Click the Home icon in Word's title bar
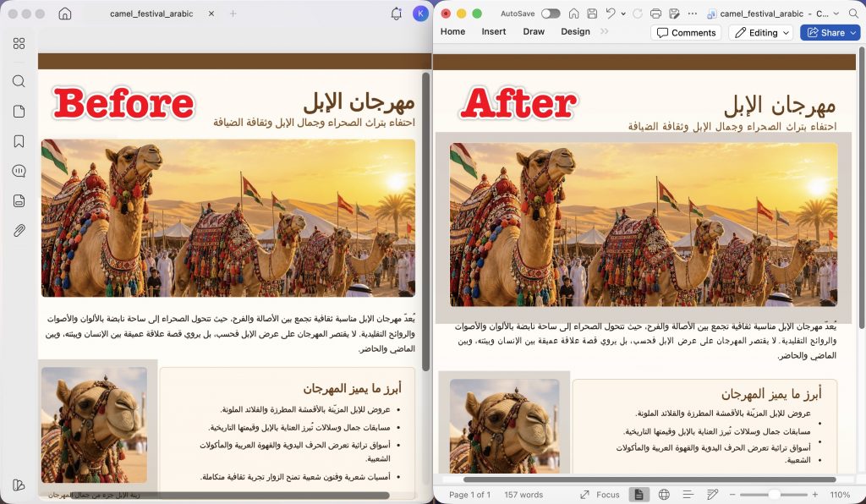The width and height of the screenshot is (866, 504). click(x=574, y=14)
